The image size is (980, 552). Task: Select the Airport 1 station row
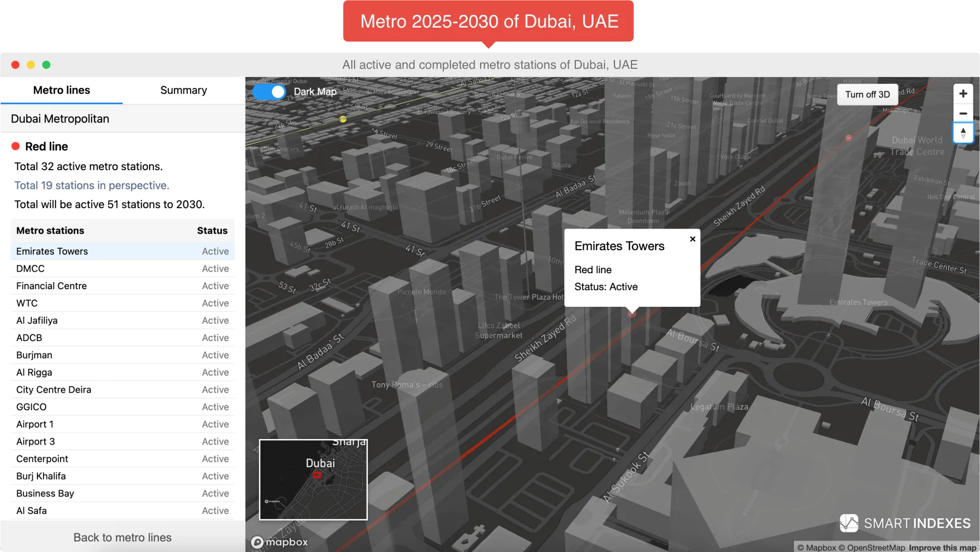tap(122, 424)
